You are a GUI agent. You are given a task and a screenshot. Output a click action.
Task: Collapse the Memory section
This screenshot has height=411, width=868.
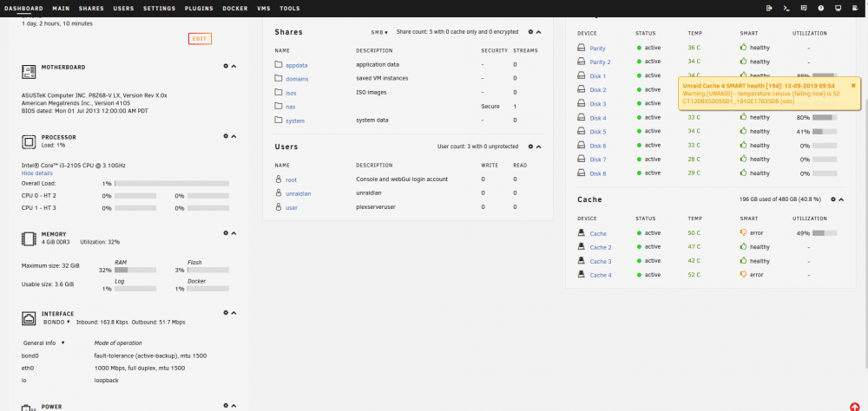[233, 233]
